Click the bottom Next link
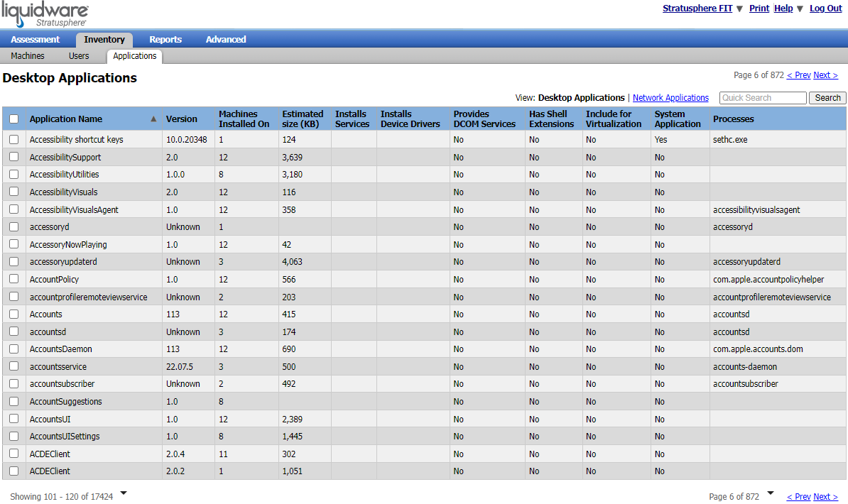 826,496
